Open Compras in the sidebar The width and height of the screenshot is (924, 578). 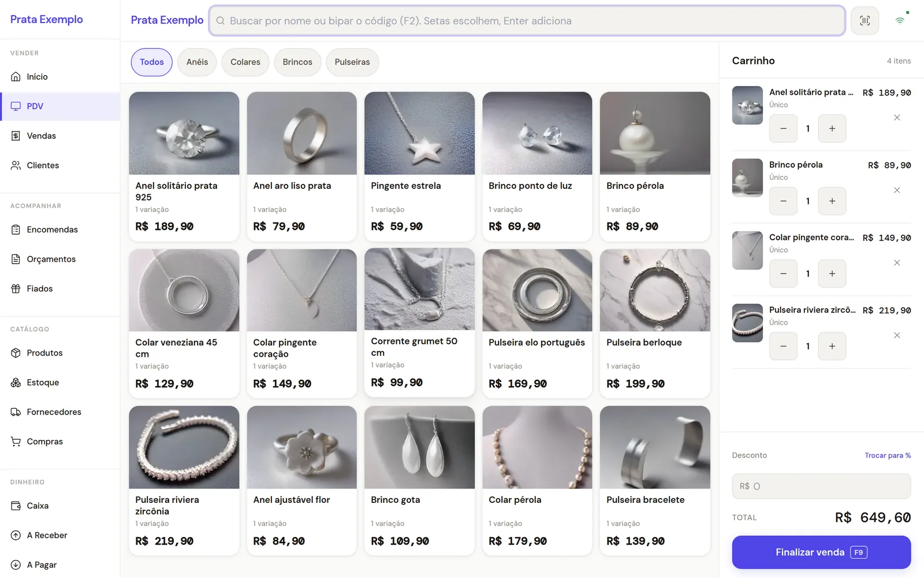pos(60,441)
